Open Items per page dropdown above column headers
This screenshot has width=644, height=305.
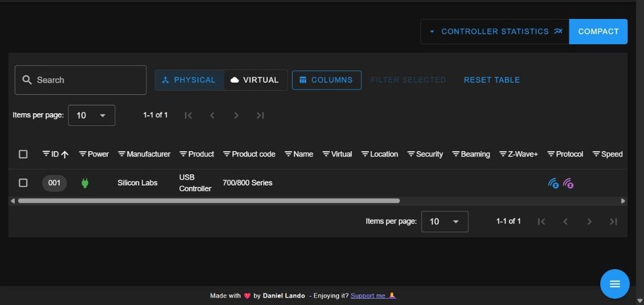(x=92, y=115)
